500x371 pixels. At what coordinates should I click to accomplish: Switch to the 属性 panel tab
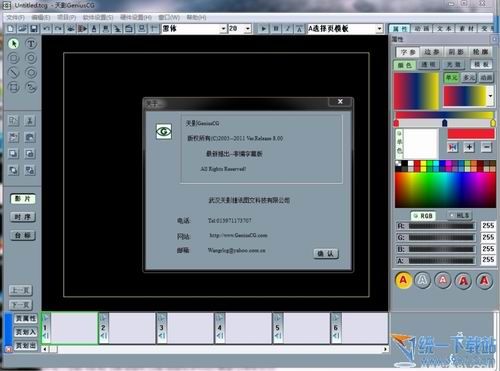pyautogui.click(x=400, y=29)
